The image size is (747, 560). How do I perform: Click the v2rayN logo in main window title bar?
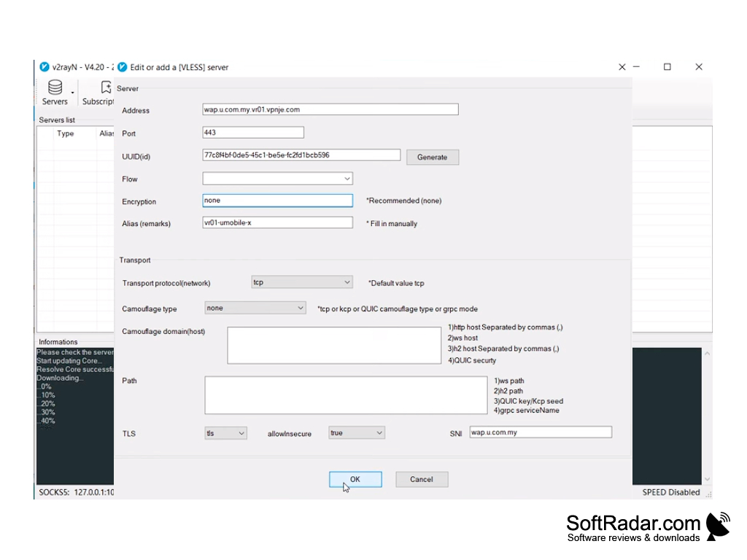tap(44, 67)
